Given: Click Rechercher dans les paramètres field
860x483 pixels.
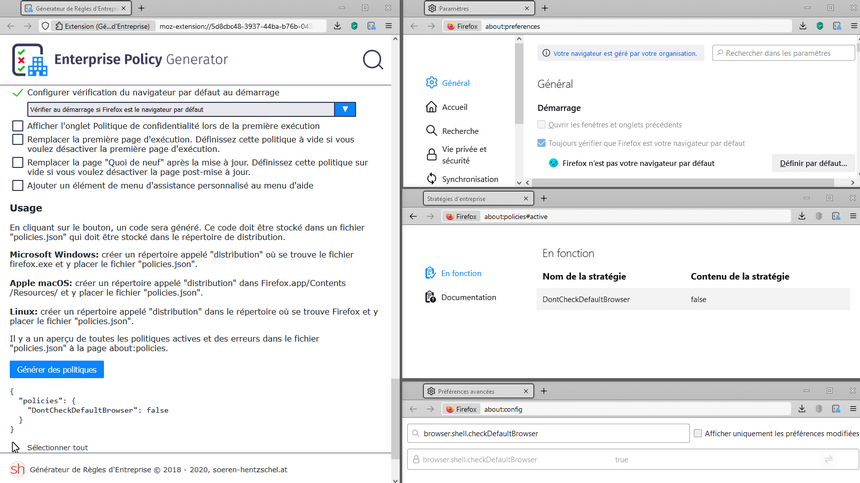Looking at the screenshot, I should pos(783,53).
